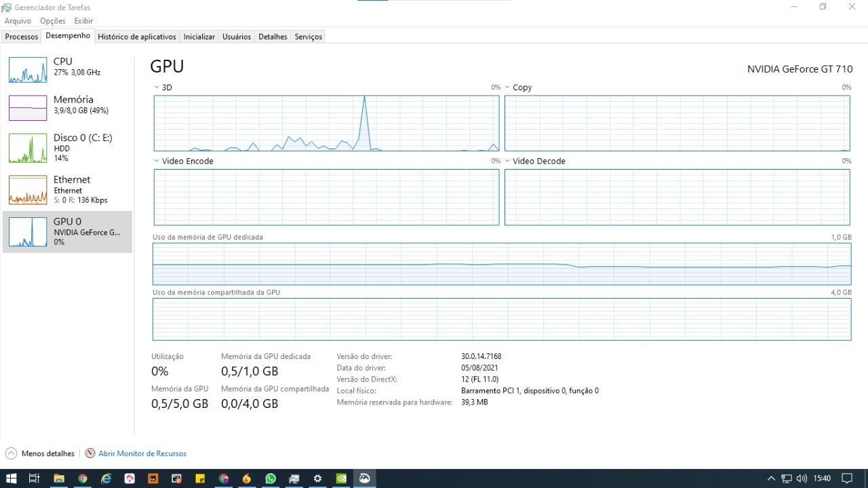
Task: Click the network tray icon
Action: coord(787,478)
